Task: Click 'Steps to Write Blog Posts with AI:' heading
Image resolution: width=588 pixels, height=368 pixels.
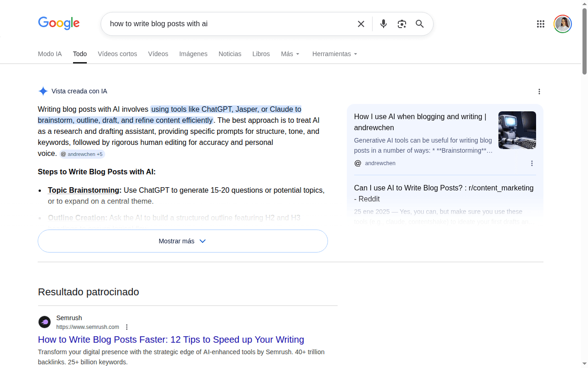Action: (x=97, y=172)
